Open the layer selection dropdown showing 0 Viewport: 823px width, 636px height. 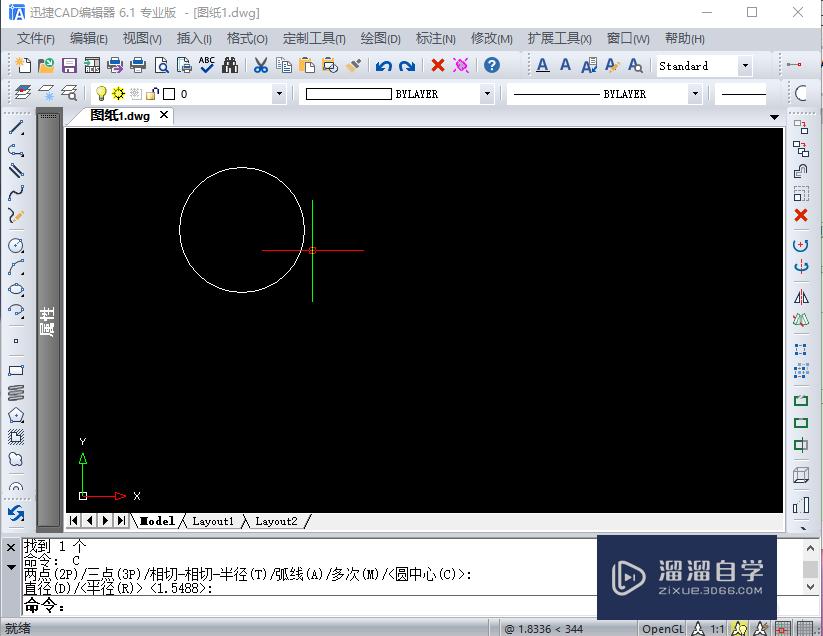279,92
